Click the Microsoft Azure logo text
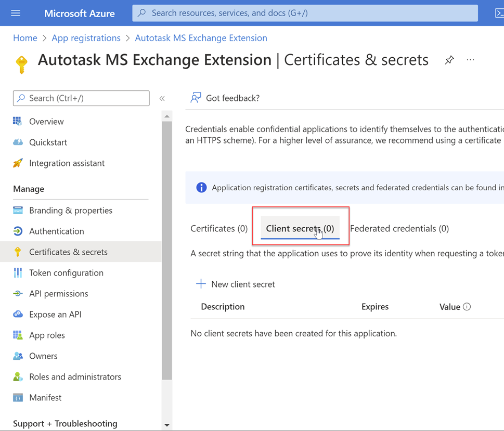Screen dimensions: 504x431 tap(80, 13)
